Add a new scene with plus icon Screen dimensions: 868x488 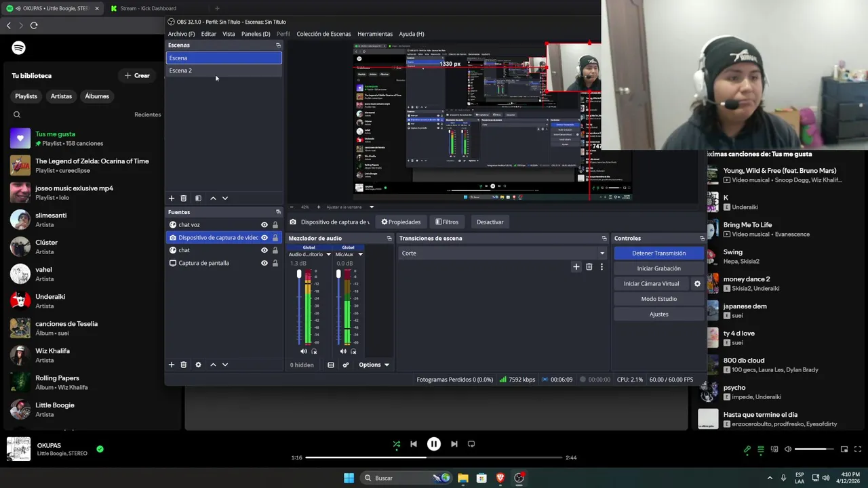(x=172, y=199)
